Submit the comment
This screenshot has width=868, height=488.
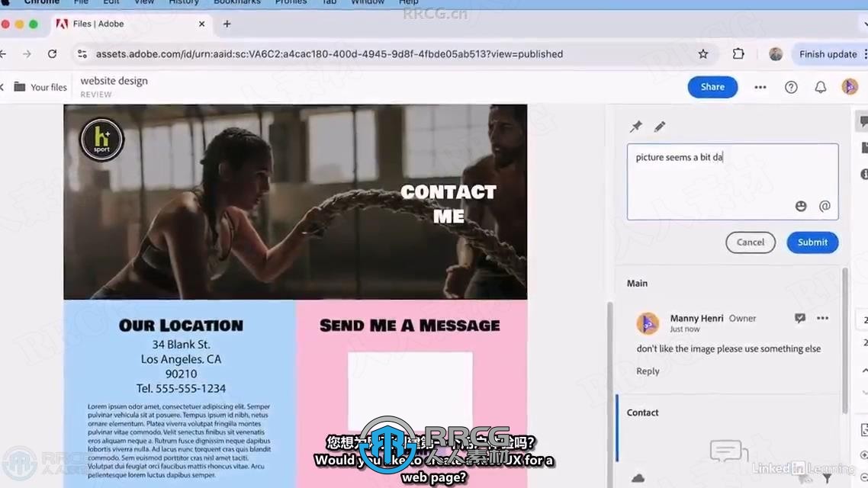tap(812, 242)
